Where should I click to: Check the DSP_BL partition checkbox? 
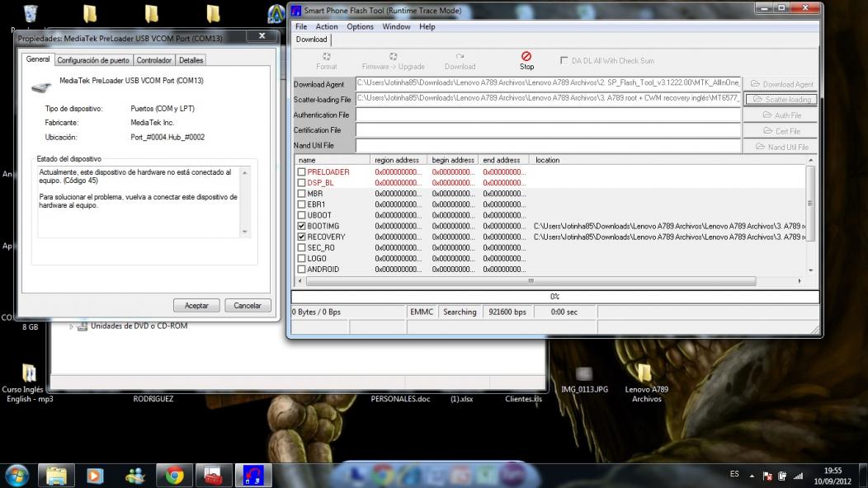coord(301,182)
